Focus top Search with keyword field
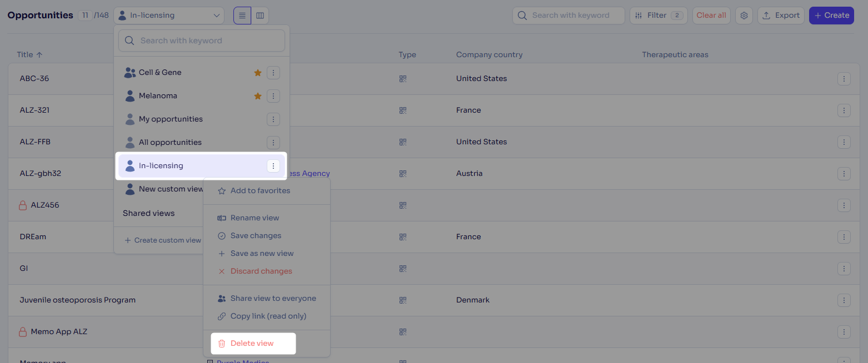This screenshot has width=868, height=363. tap(568, 16)
